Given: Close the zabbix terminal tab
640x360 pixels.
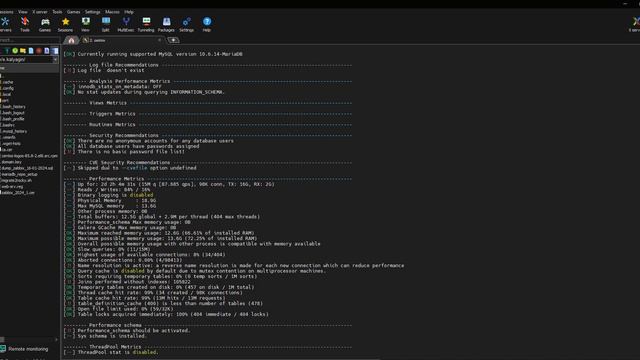Looking at the screenshot, I should (x=159, y=40).
